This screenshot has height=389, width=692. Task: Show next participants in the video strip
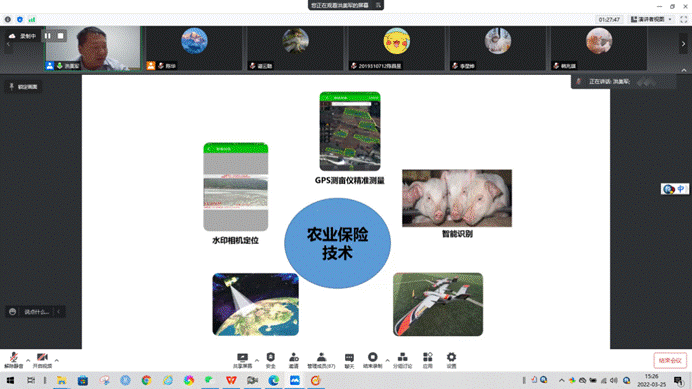(684, 44)
